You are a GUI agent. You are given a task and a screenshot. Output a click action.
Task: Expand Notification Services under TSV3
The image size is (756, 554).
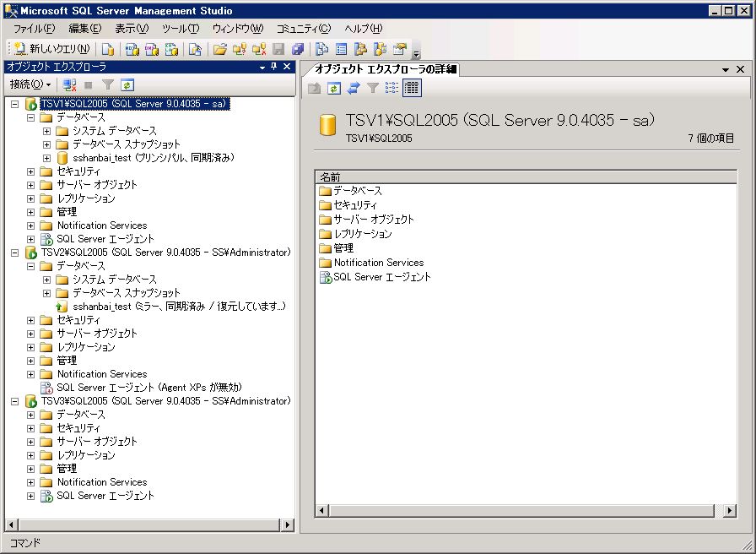click(x=31, y=482)
